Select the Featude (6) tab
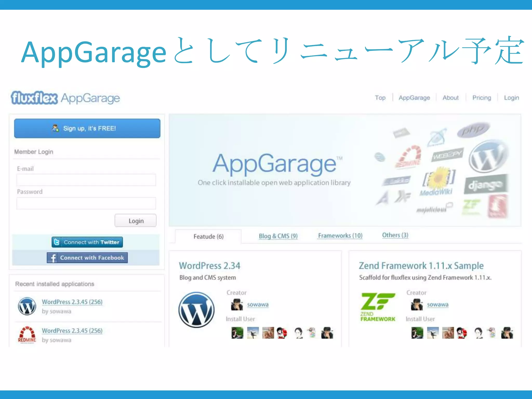Viewport: 532px width, 399px height. 208,236
